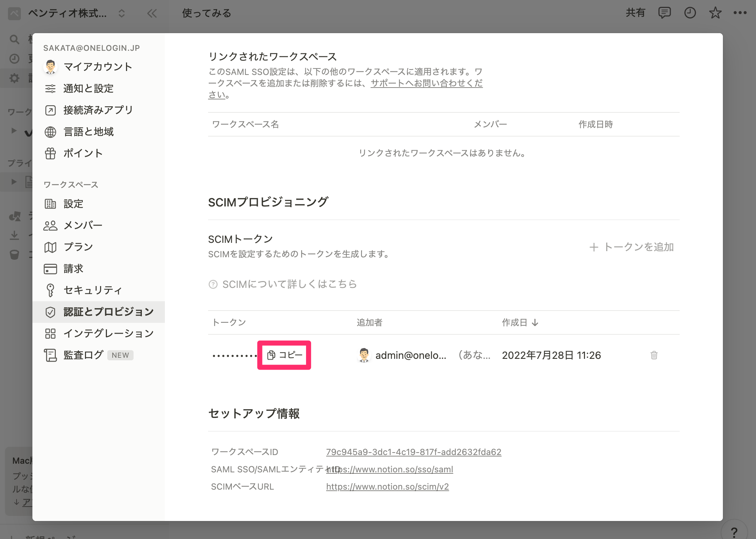
Task: Click the workspace logo icon at top left
Action: [x=14, y=14]
